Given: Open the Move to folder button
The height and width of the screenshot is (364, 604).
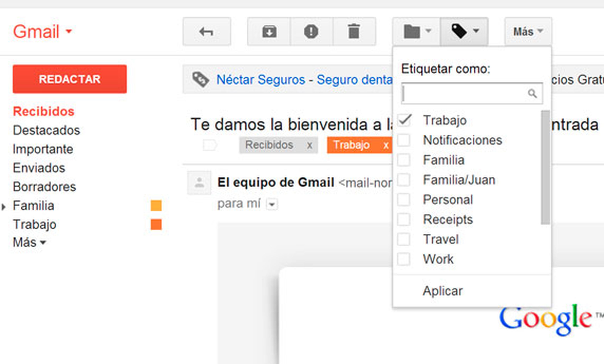Looking at the screenshot, I should pyautogui.click(x=417, y=32).
